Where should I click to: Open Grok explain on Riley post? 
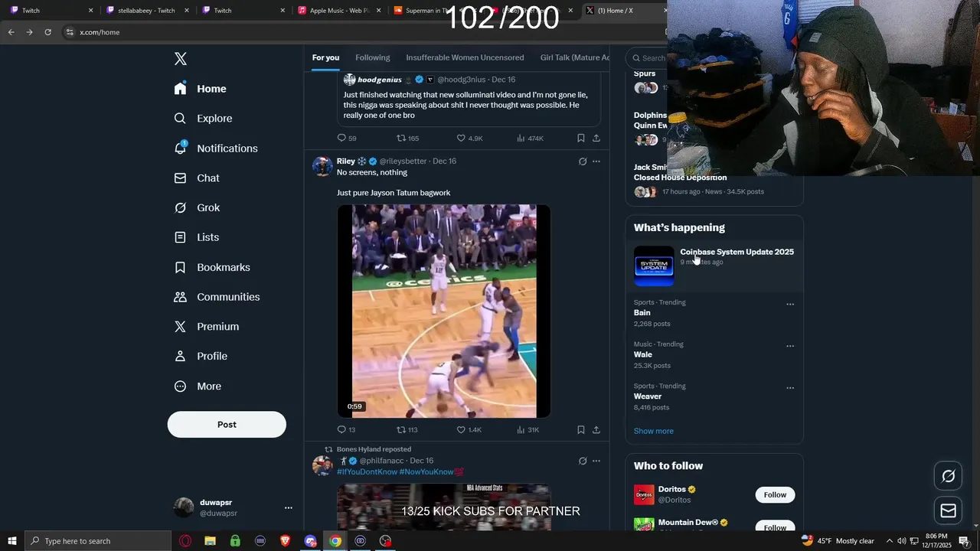point(583,161)
